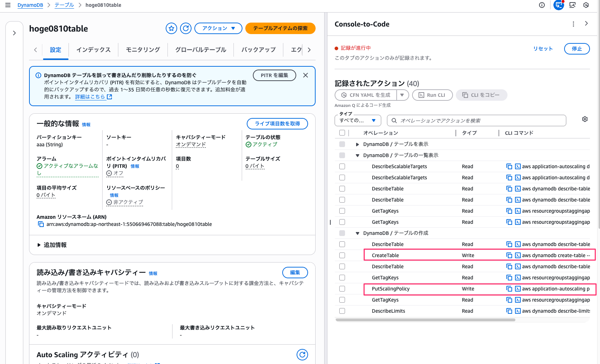600x364 pixels.
Task: Check the last GetTagKeys row
Action: pos(342,300)
